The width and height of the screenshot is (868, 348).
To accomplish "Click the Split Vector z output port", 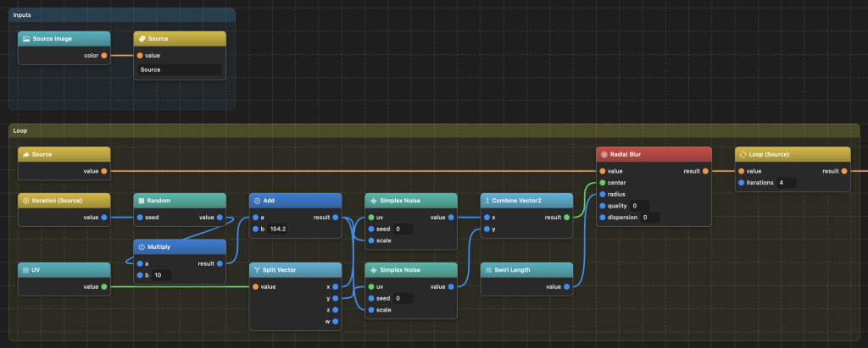I will (336, 310).
